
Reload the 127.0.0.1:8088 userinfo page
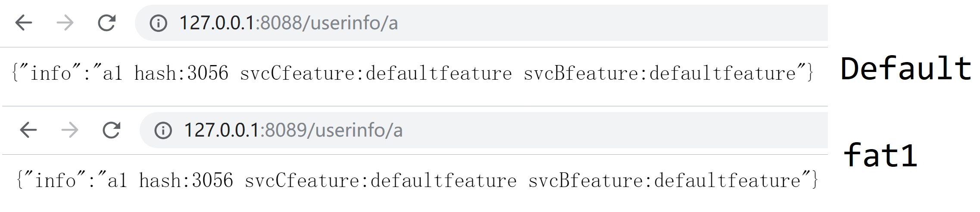[x=106, y=23]
